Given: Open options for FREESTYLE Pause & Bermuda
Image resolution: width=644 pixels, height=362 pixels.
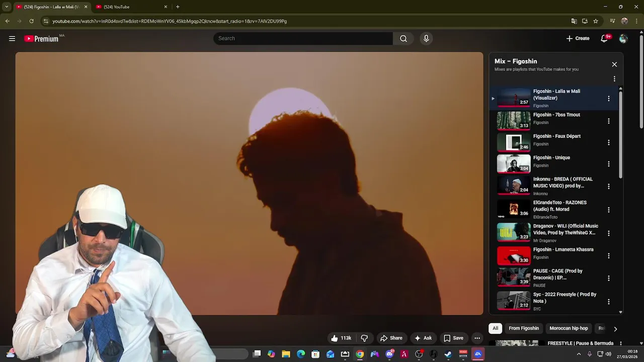Looking at the screenshot, I should click(x=620, y=343).
